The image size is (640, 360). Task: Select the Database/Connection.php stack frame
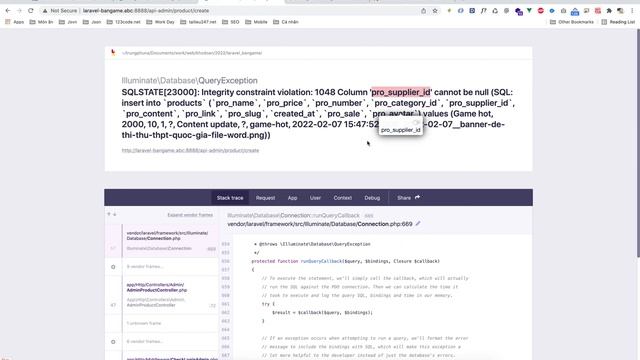tap(162, 241)
